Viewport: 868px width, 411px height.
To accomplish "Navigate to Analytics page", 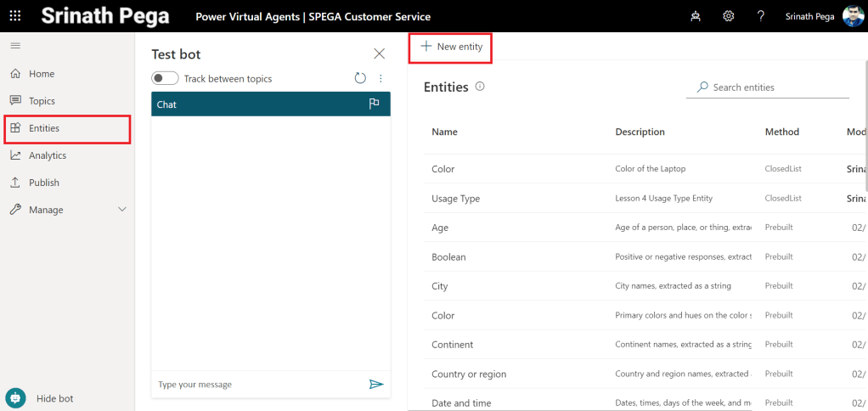I will tap(47, 155).
